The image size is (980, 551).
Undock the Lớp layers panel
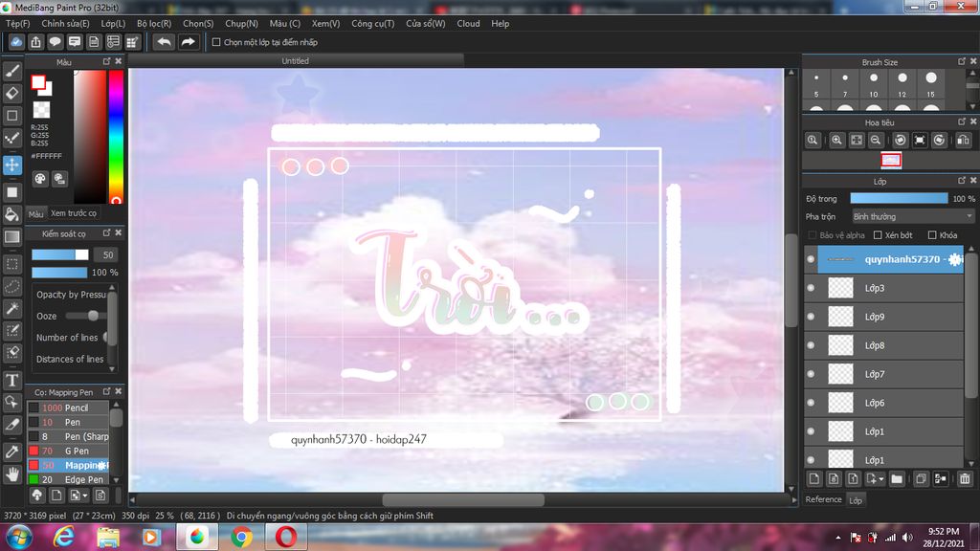pos(961,181)
